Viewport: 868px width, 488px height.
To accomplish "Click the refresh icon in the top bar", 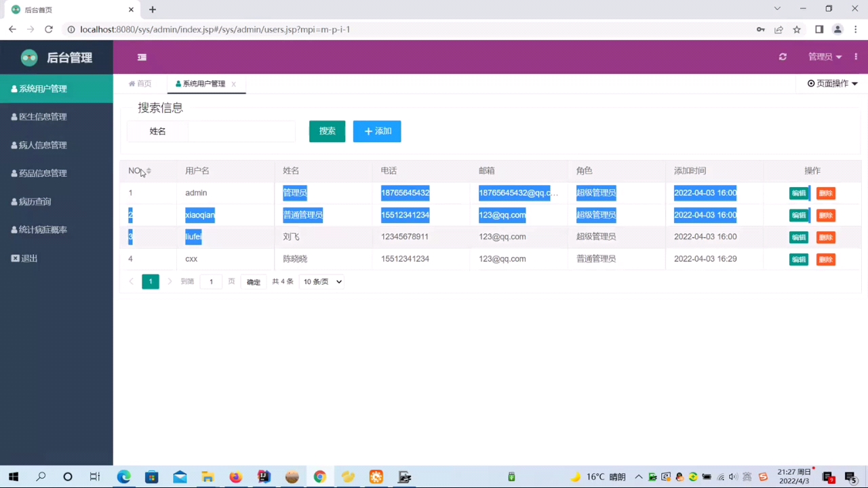I will (783, 57).
